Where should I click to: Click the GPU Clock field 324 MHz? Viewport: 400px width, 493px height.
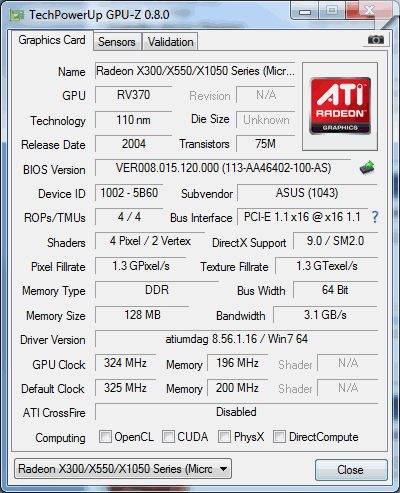click(x=125, y=363)
